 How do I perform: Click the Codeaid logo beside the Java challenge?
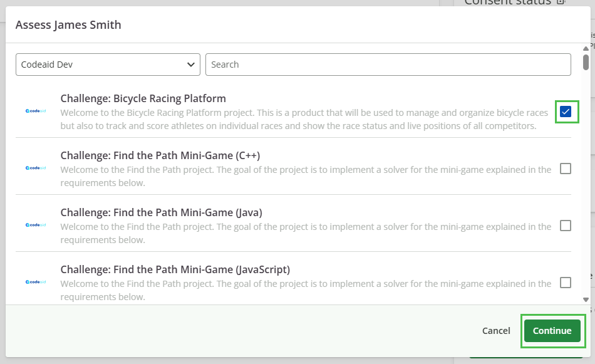pyautogui.click(x=36, y=225)
